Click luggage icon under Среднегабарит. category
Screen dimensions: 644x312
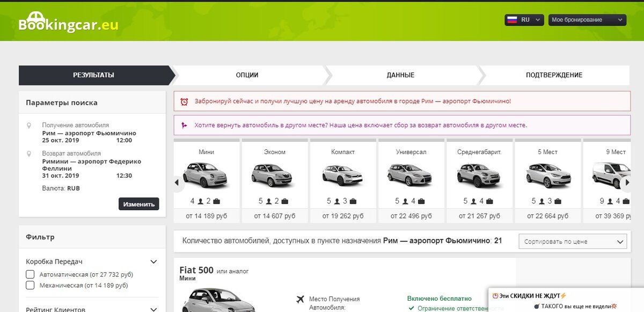(x=489, y=201)
